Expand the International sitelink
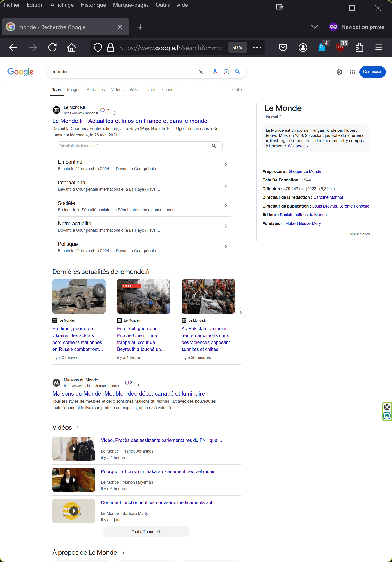 226,185
